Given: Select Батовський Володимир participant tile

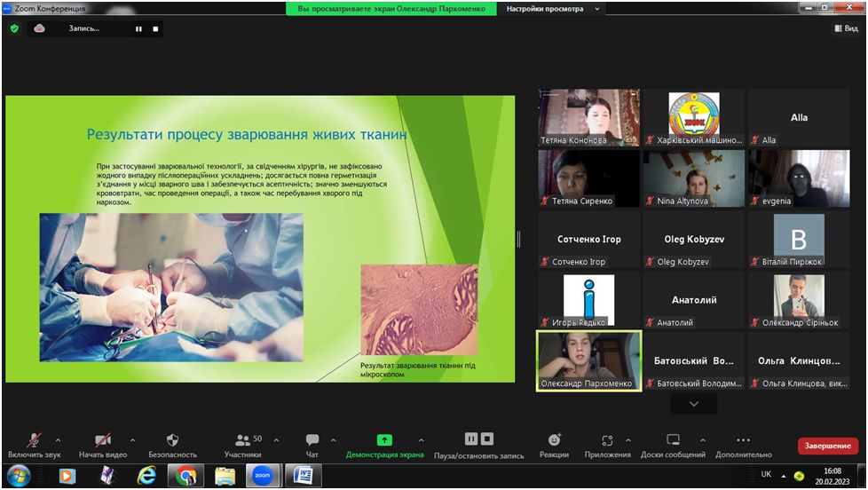Looking at the screenshot, I should pyautogui.click(x=694, y=361).
